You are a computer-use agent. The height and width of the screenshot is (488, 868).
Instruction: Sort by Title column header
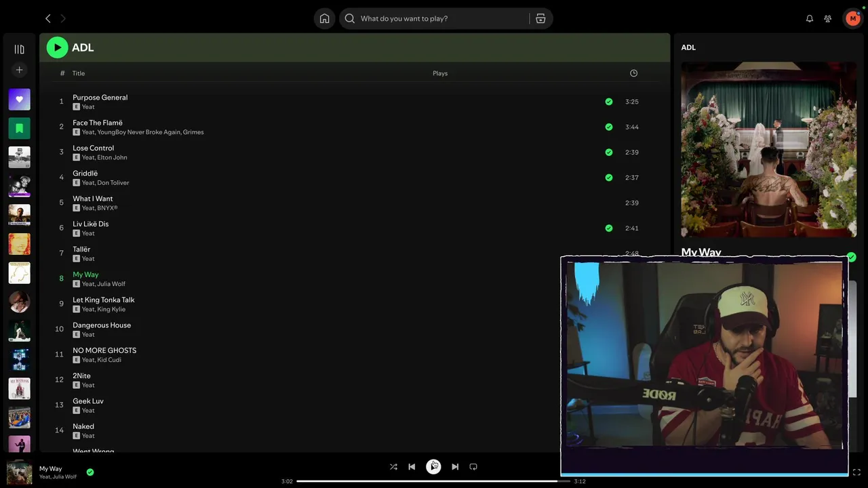[79, 73]
